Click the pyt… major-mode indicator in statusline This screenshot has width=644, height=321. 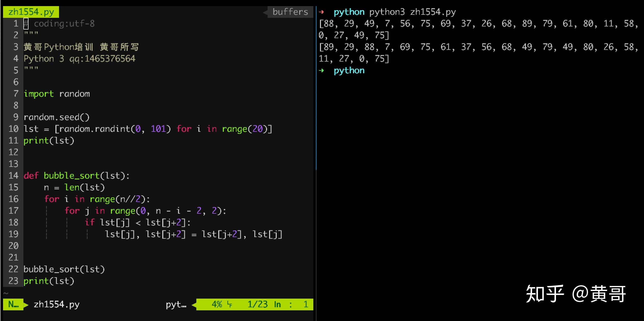tap(176, 304)
